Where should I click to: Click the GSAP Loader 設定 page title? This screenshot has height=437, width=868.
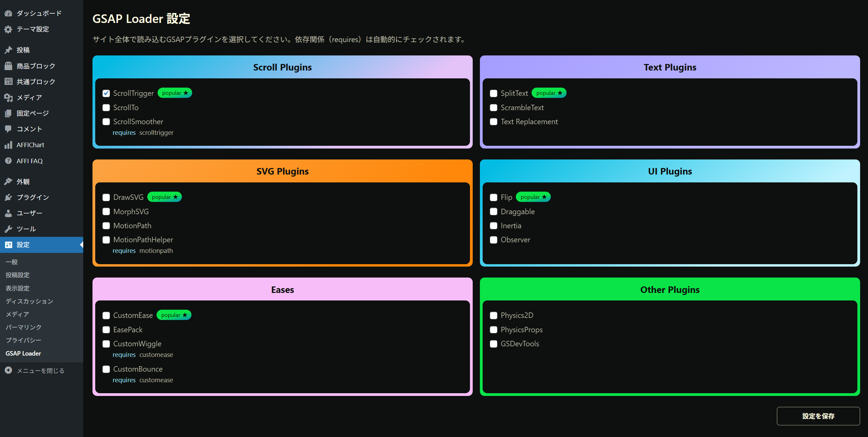141,19
